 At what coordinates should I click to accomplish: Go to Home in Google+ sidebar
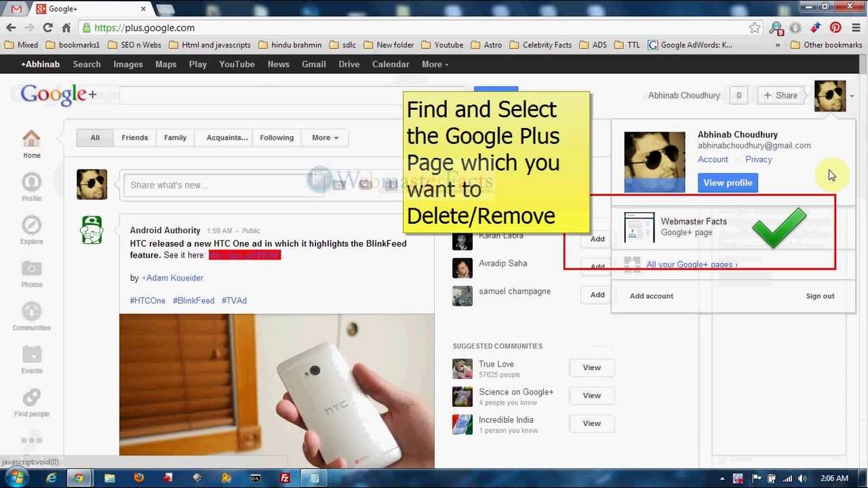pos(31,144)
